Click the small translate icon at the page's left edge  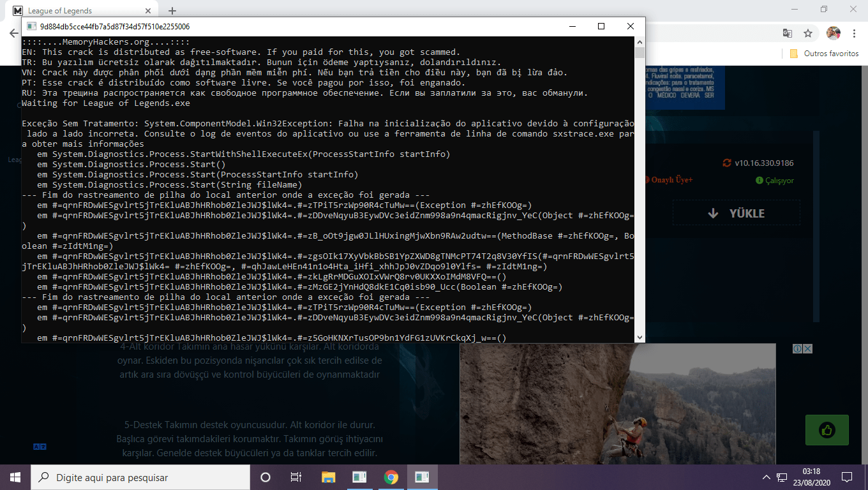coord(40,447)
